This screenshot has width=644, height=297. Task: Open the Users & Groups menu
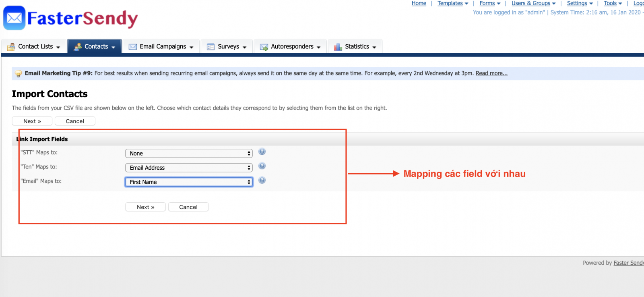coord(533,3)
